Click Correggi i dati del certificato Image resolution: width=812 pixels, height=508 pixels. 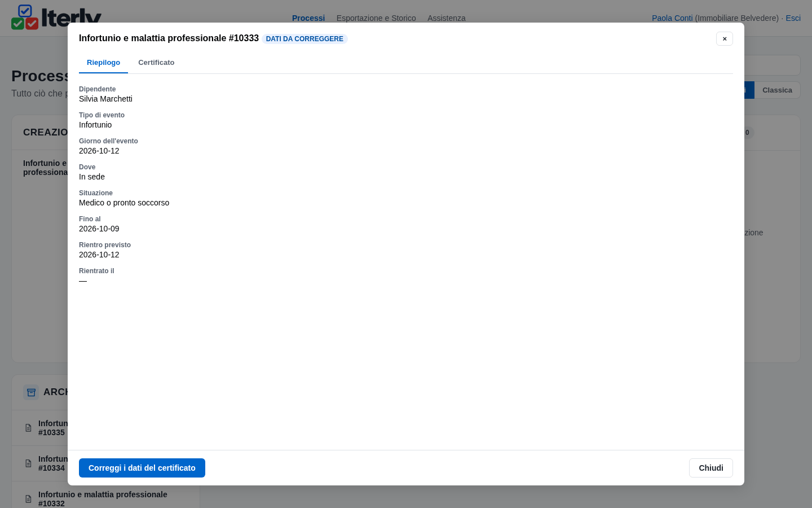(142, 468)
